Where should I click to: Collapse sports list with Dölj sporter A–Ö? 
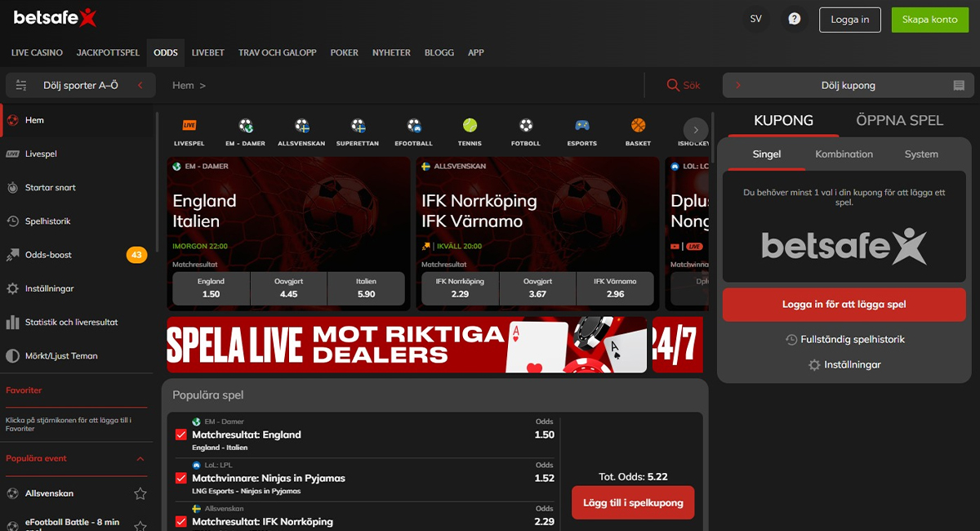coord(80,85)
